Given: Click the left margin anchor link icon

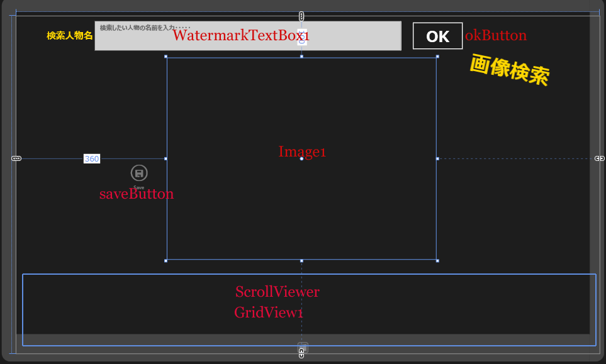Looking at the screenshot, I should point(16,158).
